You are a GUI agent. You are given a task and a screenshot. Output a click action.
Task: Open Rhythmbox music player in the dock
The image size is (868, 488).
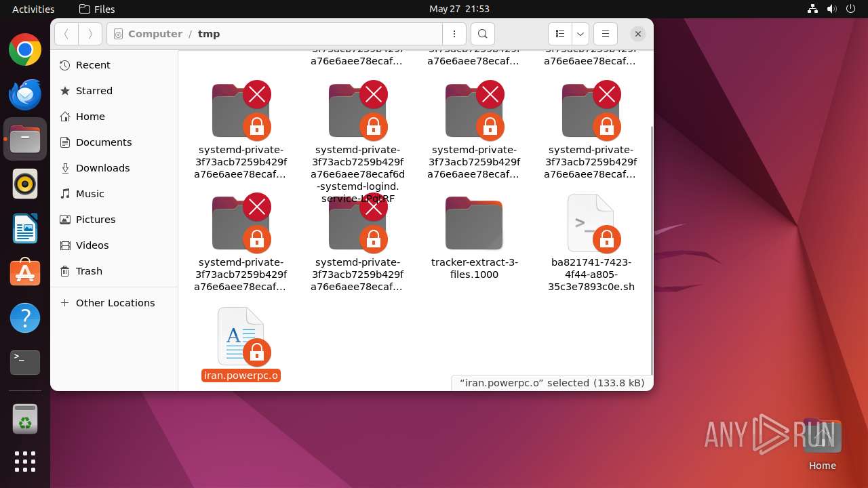(x=25, y=184)
